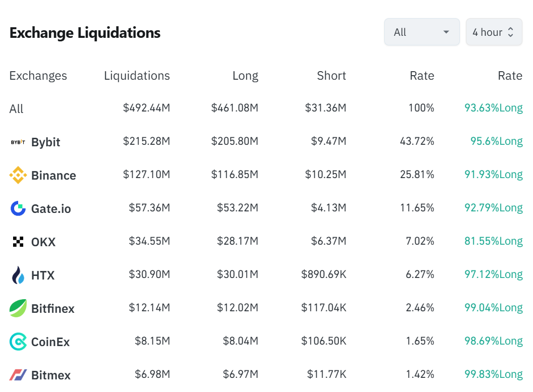Sort by Liquidations column header
The width and height of the screenshot is (533, 392).
(137, 76)
